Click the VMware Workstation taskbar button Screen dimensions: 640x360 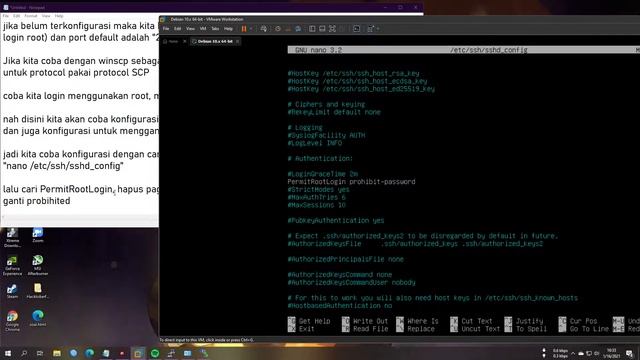click(138, 353)
